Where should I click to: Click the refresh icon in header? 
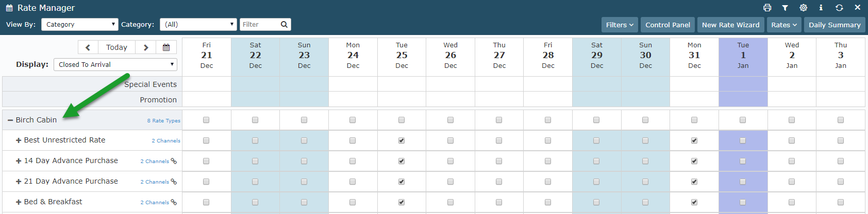[x=839, y=8]
